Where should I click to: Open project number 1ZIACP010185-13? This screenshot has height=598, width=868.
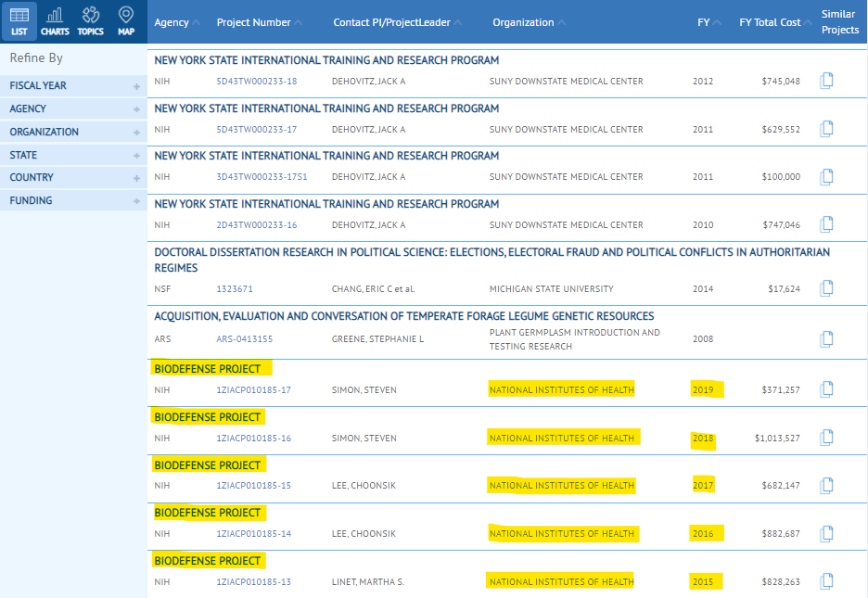[x=253, y=582]
